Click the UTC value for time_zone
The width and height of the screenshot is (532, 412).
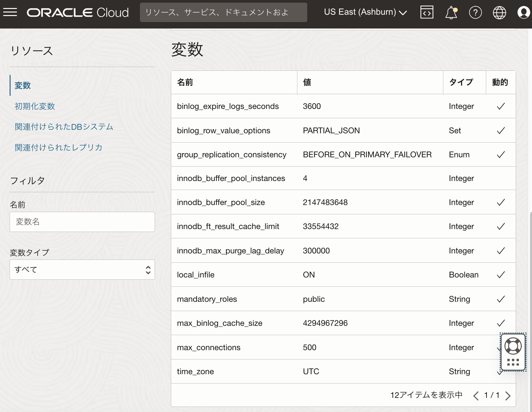click(x=311, y=372)
